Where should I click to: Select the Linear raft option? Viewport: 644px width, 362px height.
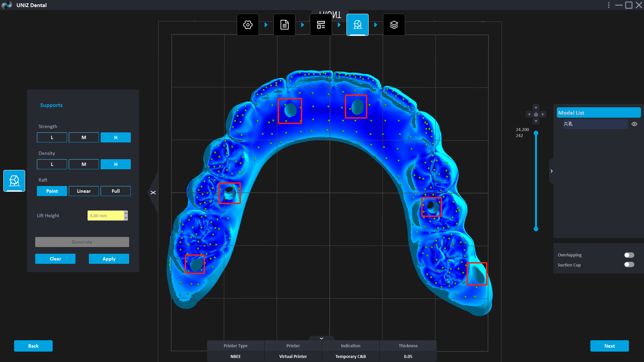pyautogui.click(x=84, y=191)
